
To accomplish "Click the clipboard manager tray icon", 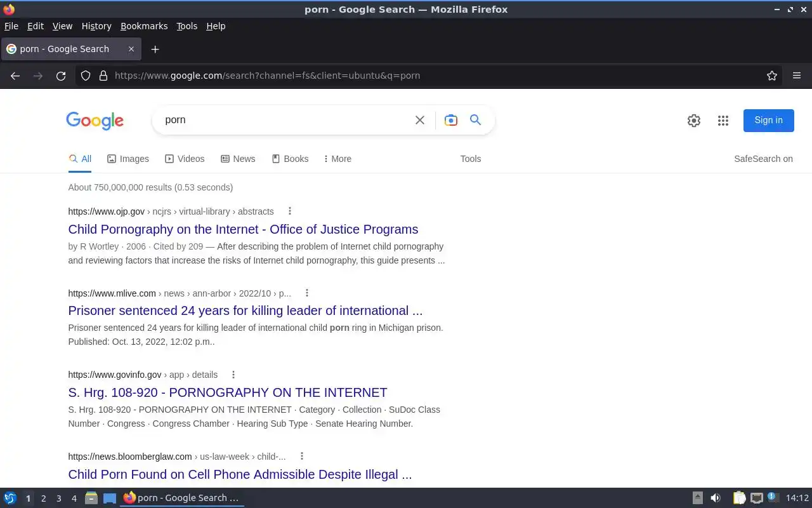I will click(x=739, y=498).
